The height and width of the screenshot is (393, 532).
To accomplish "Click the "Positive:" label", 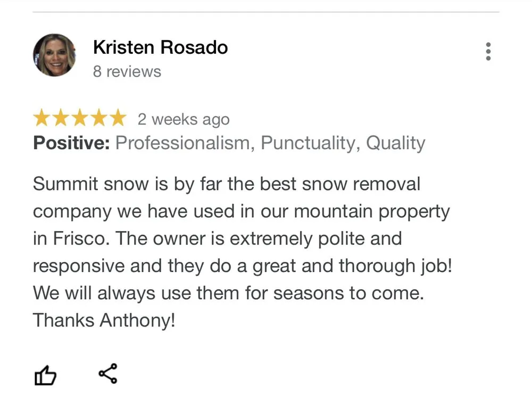I will tap(70, 142).
